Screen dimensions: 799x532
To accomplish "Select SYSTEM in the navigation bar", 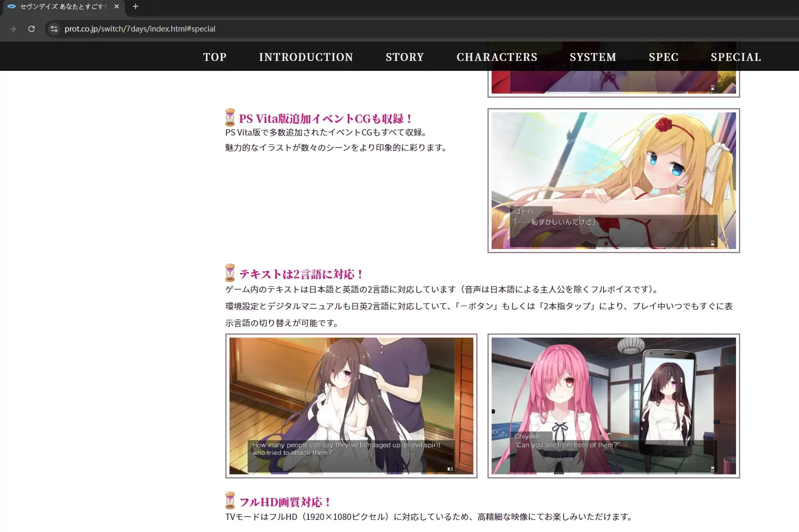I will pos(593,57).
